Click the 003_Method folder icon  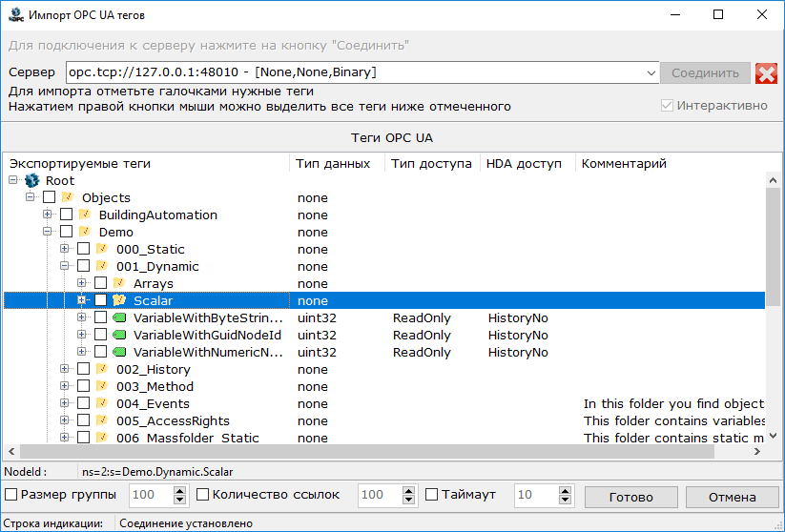(x=102, y=385)
